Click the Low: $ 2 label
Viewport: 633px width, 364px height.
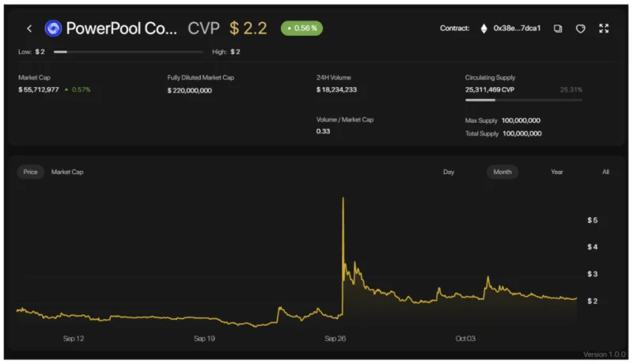pyautogui.click(x=32, y=51)
